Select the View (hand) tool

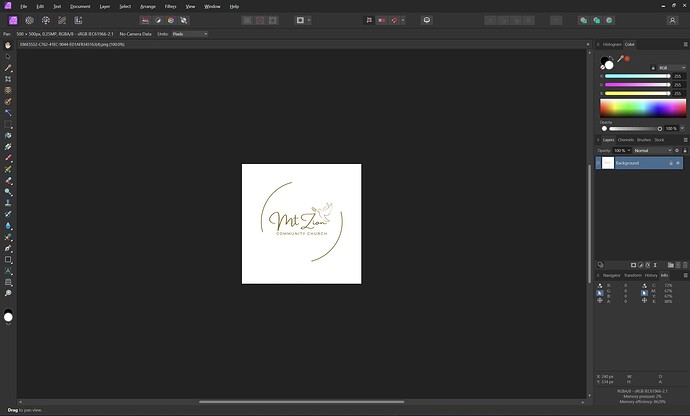click(x=8, y=45)
